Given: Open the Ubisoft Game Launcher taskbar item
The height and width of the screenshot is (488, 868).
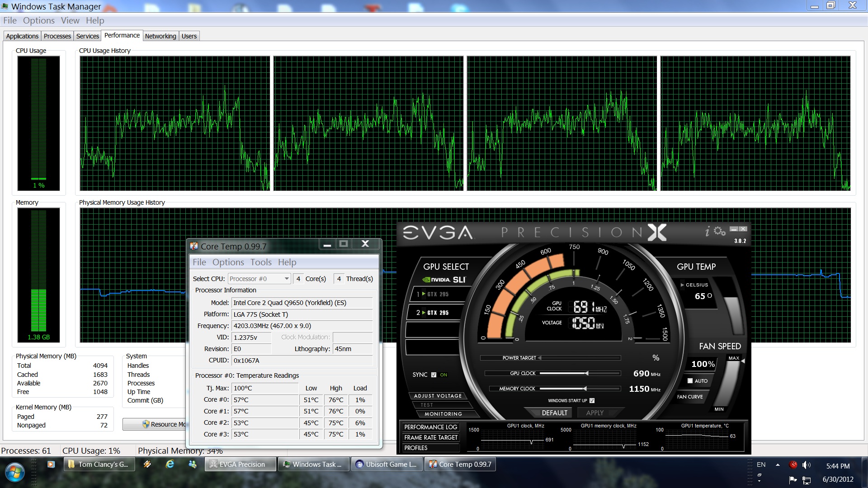Looking at the screenshot, I should 387,464.
